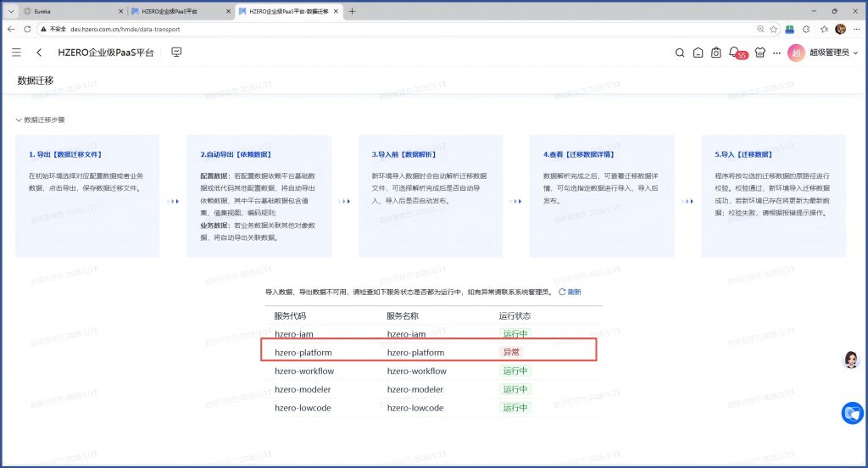
Task: Open the search magnifier in the header
Action: (679, 53)
